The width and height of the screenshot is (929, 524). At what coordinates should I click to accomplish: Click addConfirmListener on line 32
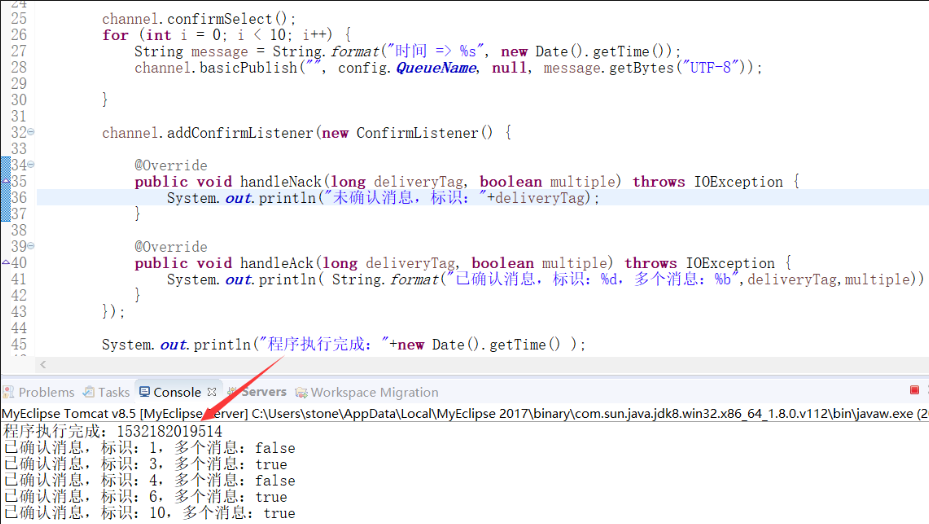239,133
